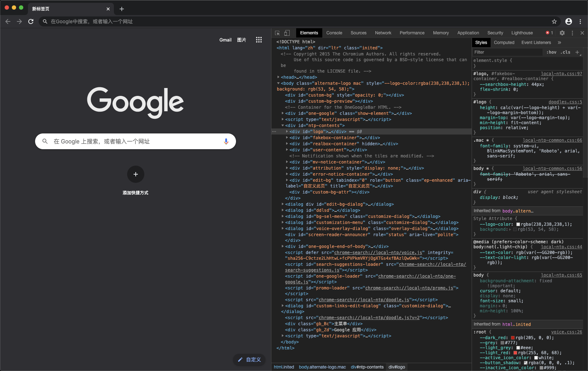Click the --grey #777 color swatch

(502, 343)
